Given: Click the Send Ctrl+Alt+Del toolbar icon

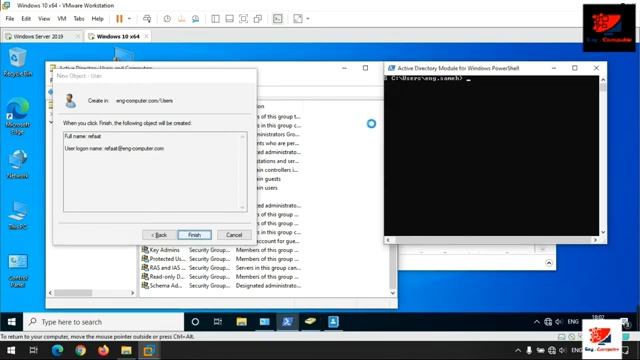Looking at the screenshot, I should 147,19.
